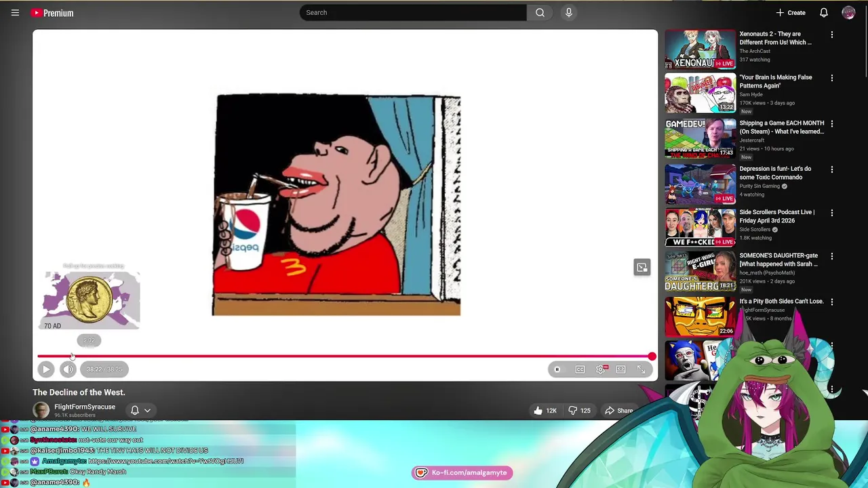Open "Depression is fun!" Toxic Commando title
Image resolution: width=868 pixels, height=488 pixels.
coord(775,173)
